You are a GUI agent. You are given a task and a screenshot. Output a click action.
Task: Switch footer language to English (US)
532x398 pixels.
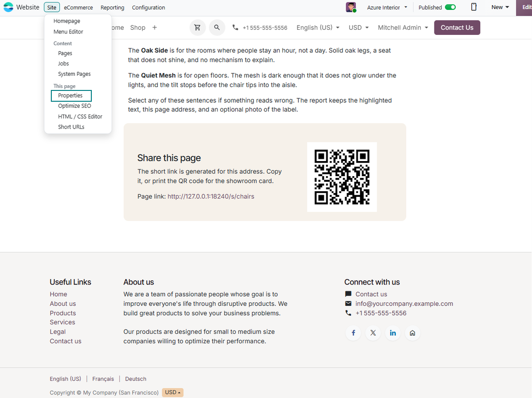65,379
